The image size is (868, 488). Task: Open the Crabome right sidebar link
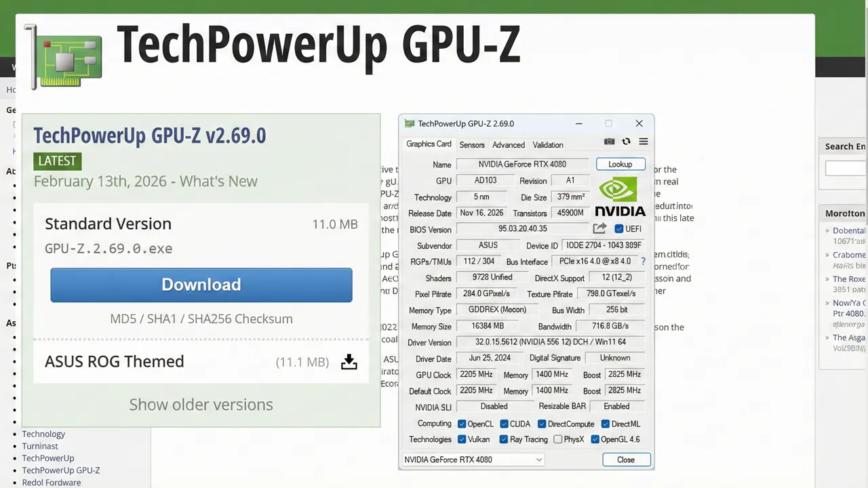pos(849,255)
